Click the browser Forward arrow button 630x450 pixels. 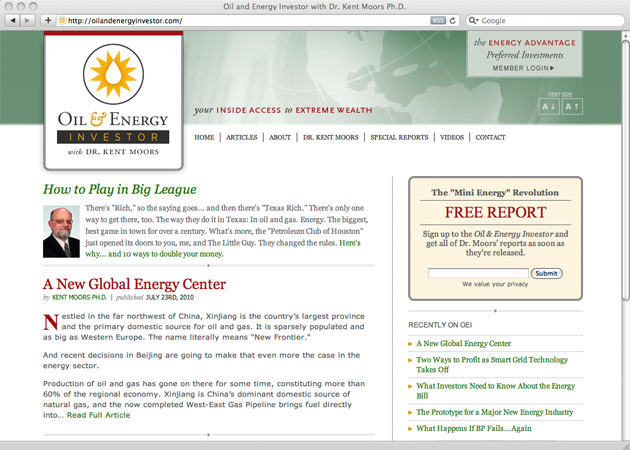pos(27,20)
